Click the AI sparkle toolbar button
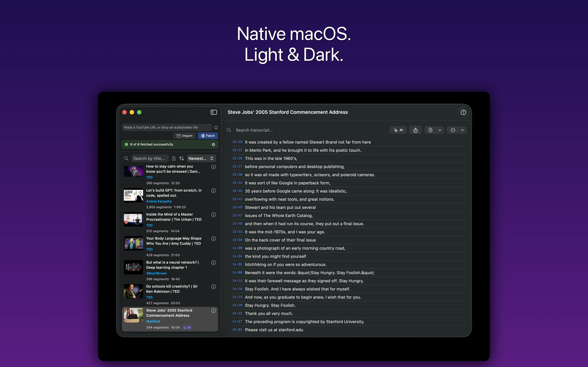This screenshot has height=367, width=588. [398, 130]
